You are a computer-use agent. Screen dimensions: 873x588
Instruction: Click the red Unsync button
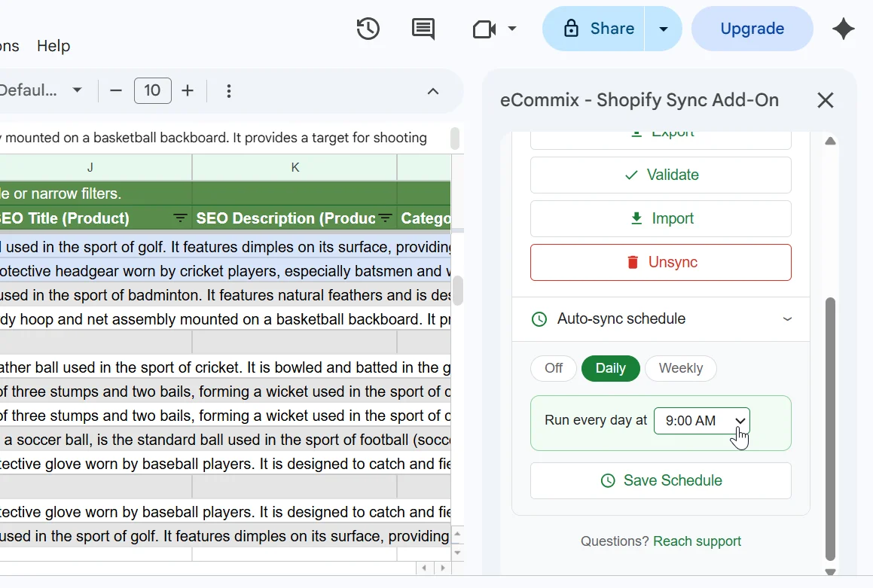tap(661, 263)
